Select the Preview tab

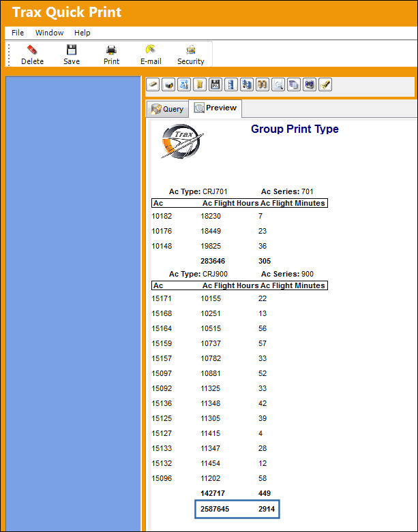(215, 108)
